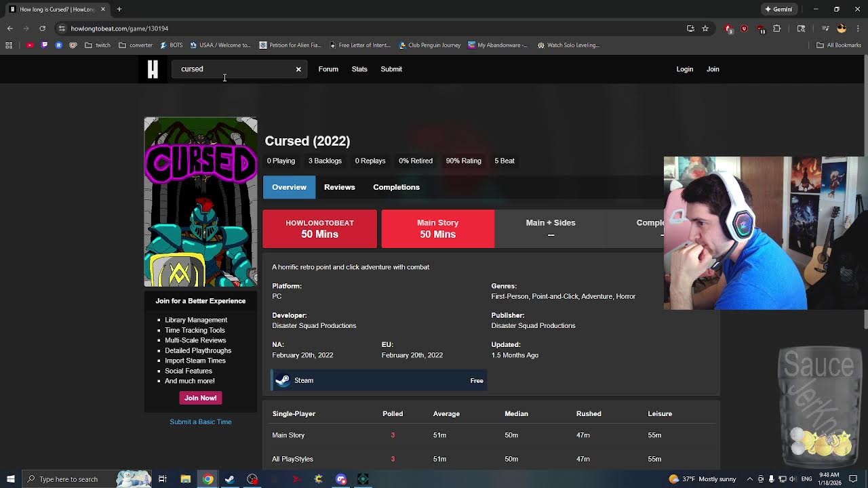Click the Main Story 50 Mins box

tap(438, 229)
